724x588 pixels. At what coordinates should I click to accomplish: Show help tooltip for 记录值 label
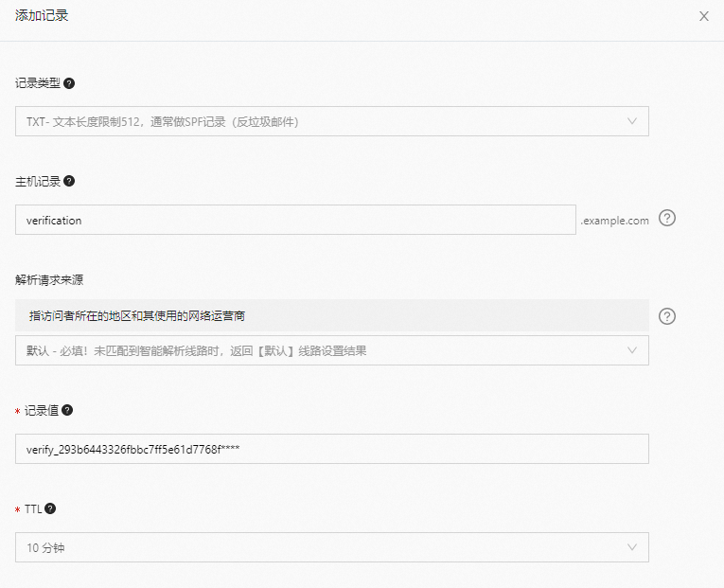(x=67, y=410)
